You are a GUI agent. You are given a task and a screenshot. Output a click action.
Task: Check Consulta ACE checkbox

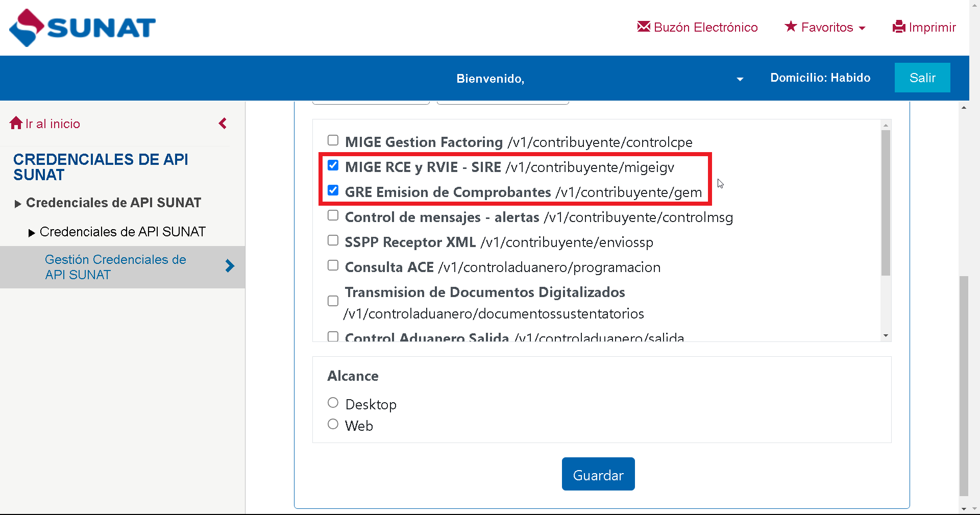[x=333, y=265]
